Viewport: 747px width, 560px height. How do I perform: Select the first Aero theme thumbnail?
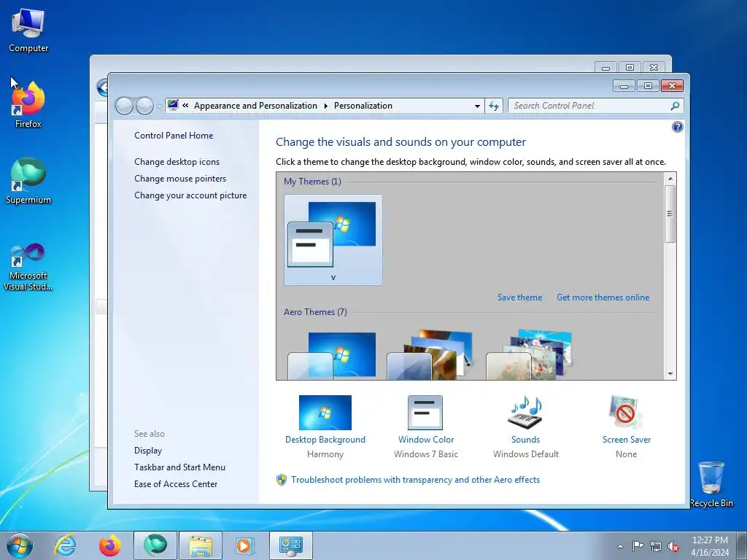(x=333, y=355)
